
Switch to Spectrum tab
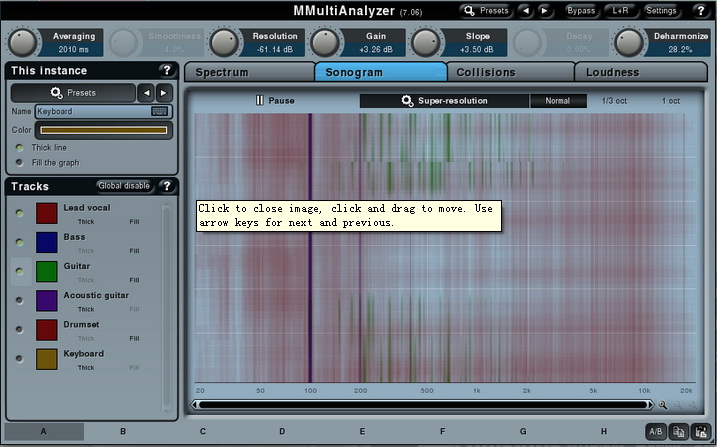click(250, 72)
